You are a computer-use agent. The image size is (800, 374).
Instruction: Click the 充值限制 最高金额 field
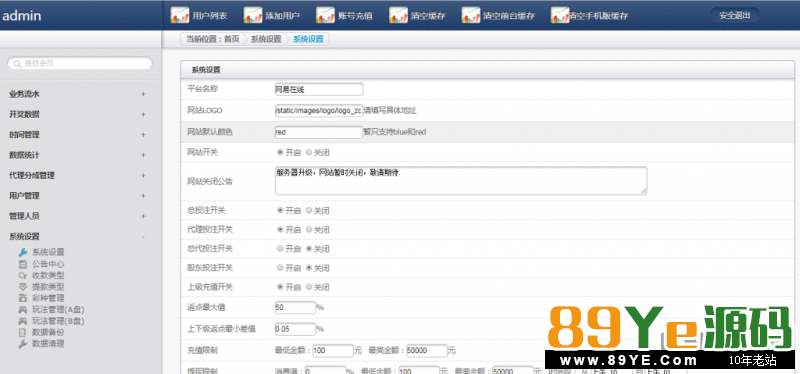tap(427, 351)
